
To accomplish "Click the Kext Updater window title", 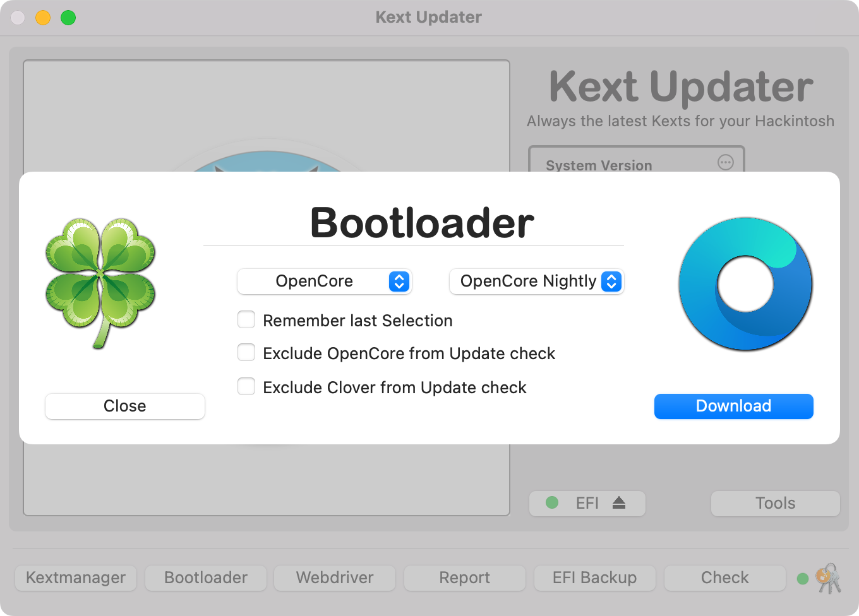I will coord(429,17).
